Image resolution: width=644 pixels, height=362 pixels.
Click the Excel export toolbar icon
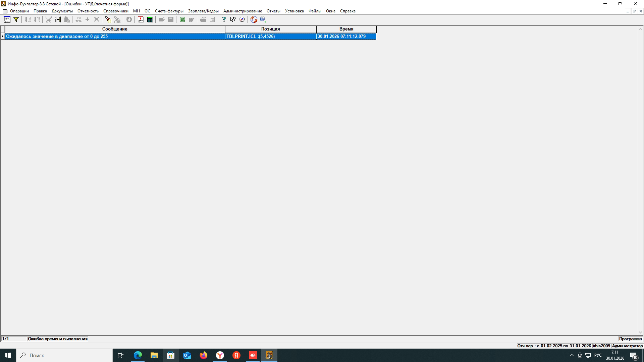[x=182, y=19]
